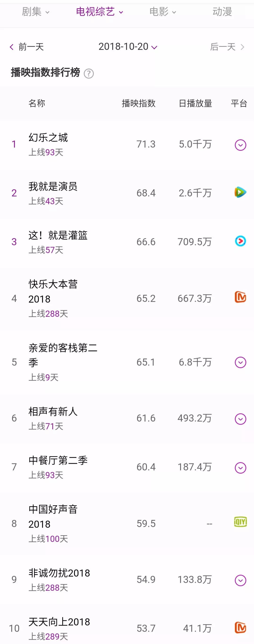This screenshot has width=254, height=644.
Task: Open the 电视综艺 tab dropdown
Action: point(99,12)
